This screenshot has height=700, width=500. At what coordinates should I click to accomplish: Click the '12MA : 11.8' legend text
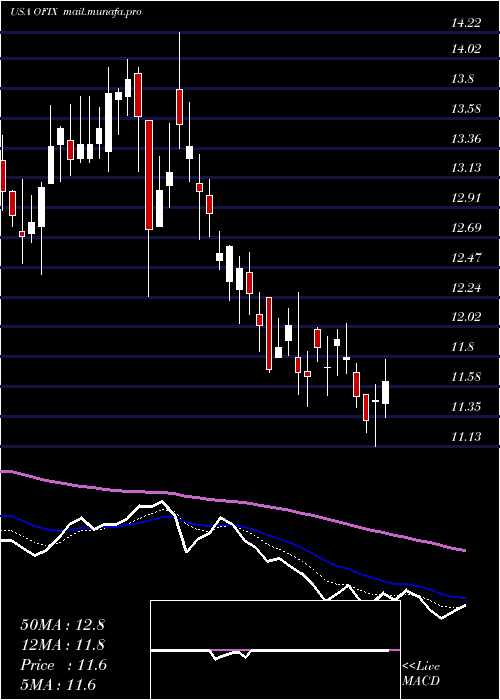(x=62, y=645)
